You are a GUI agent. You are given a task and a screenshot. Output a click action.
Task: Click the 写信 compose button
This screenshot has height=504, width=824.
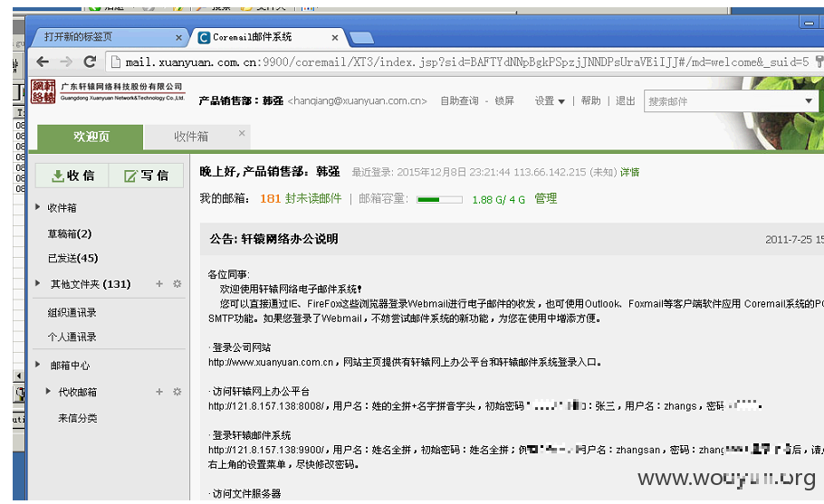[146, 176]
